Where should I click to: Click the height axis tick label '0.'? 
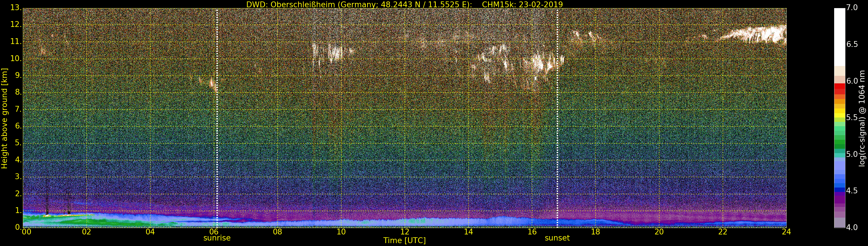18,227
